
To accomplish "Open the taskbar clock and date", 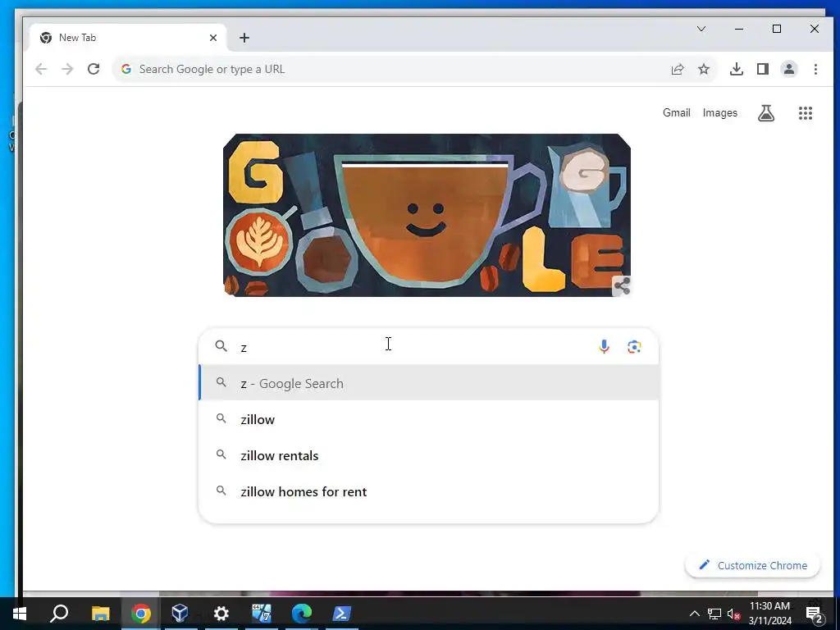I will (x=769, y=614).
